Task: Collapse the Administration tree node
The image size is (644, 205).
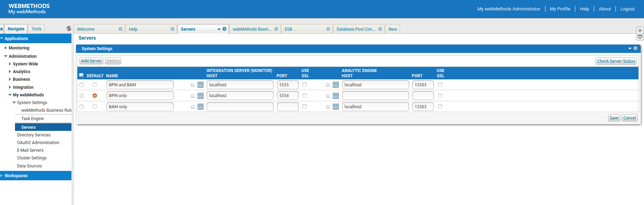Action: click(6, 56)
